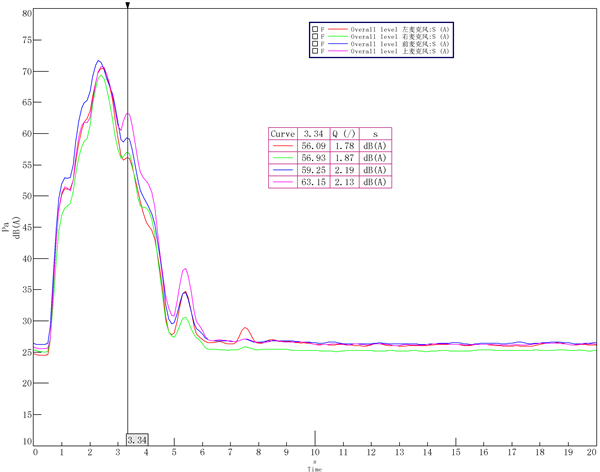This screenshot has height=472, width=600.
Task: Click the red line sample in legend
Action: coord(337,30)
